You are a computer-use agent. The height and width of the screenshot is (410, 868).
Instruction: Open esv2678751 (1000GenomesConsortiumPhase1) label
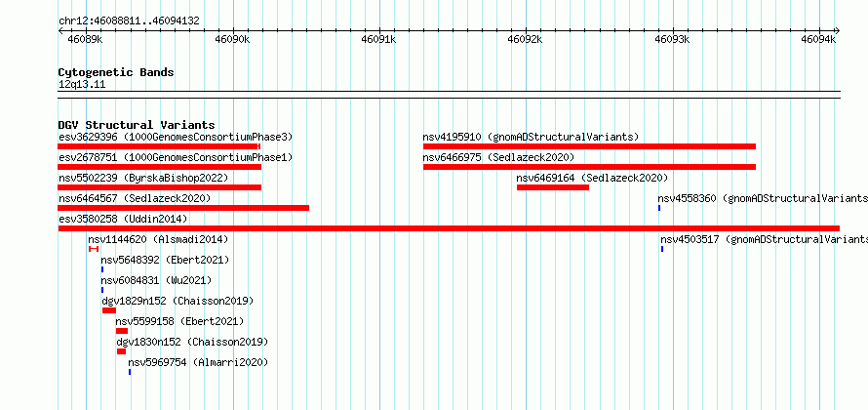tap(175, 157)
